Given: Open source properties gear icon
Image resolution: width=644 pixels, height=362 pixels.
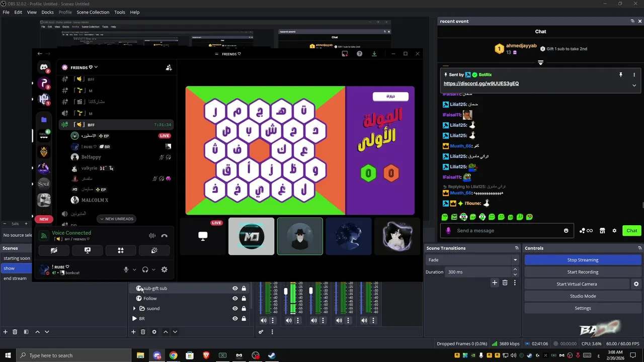Looking at the screenshot, I should 154,332.
